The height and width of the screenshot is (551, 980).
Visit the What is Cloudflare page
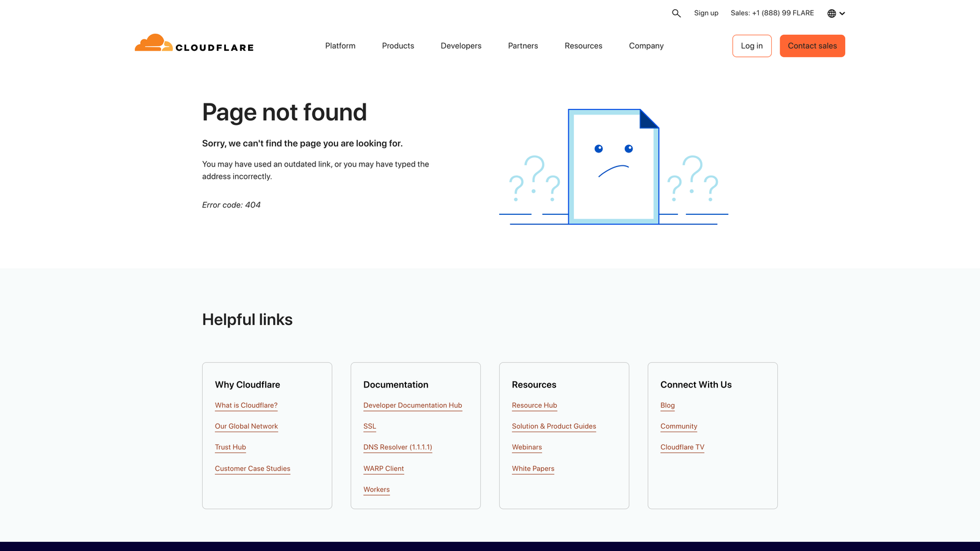(246, 405)
